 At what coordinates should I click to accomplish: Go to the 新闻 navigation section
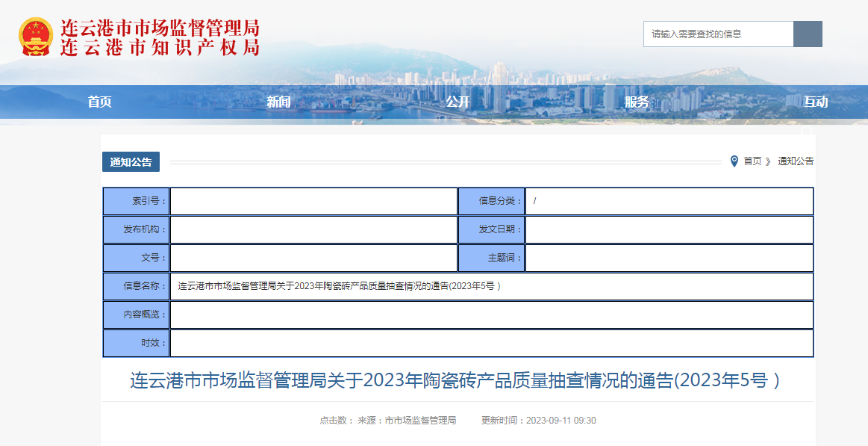tap(278, 102)
